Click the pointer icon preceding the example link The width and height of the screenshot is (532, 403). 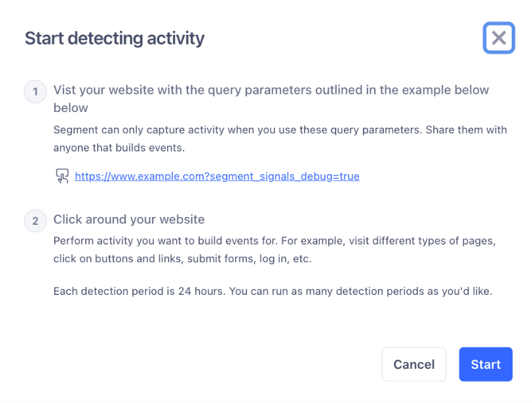point(62,176)
